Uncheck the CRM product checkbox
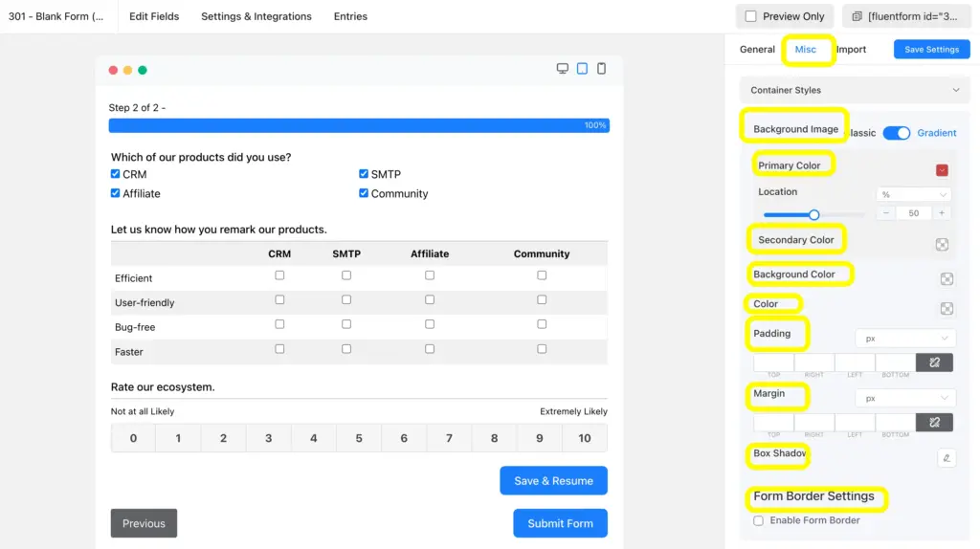Viewport: 980px width, 549px height. tap(115, 174)
